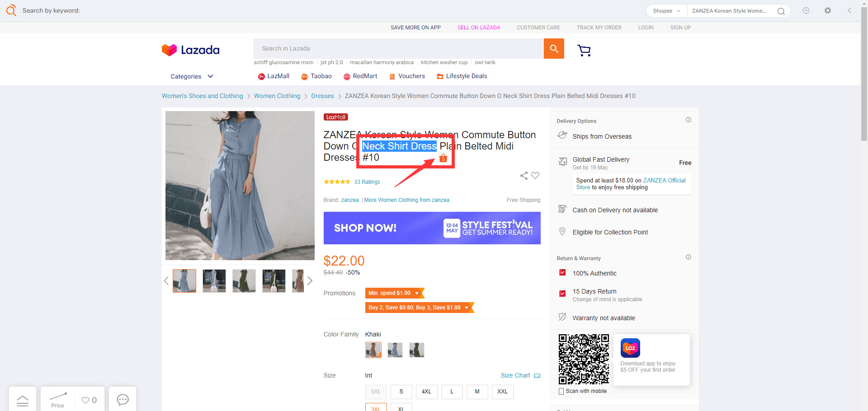Open the chat bubble icon at bottom
The height and width of the screenshot is (411, 868).
click(x=123, y=400)
